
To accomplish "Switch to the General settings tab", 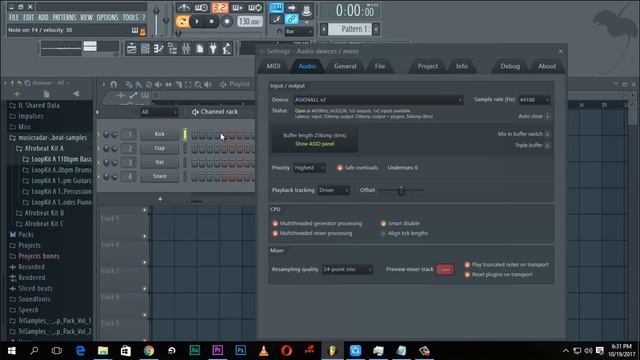I will 345,66.
